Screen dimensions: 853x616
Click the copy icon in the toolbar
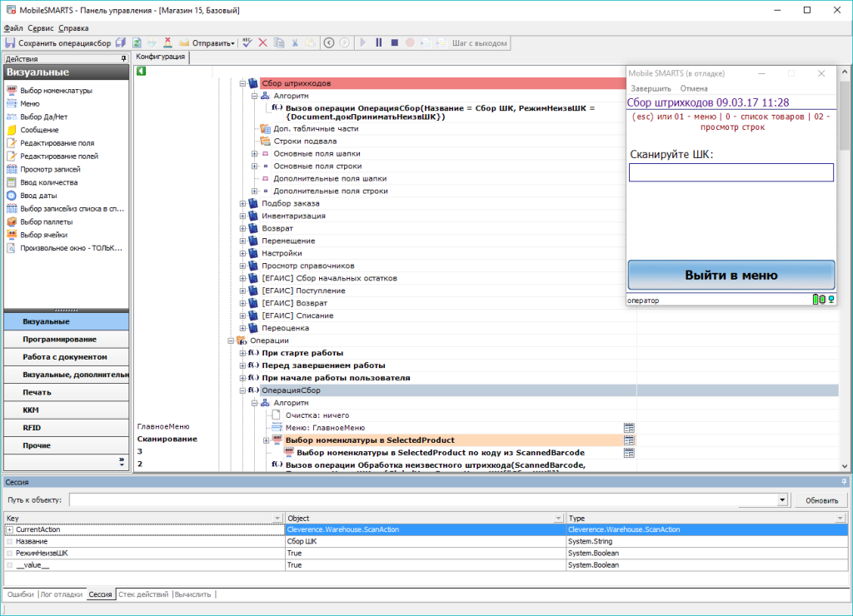coord(279,43)
